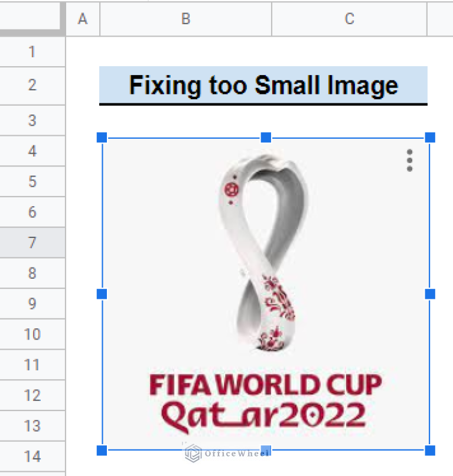Select row 10 header

pos(32,334)
